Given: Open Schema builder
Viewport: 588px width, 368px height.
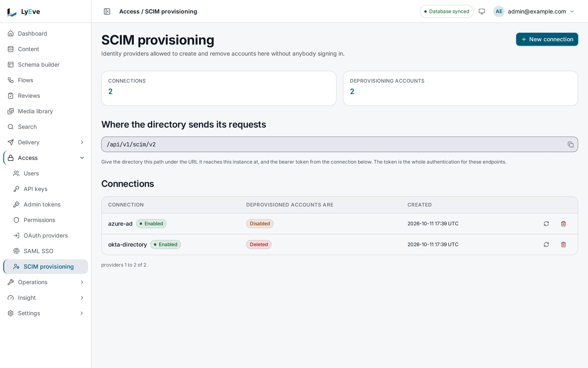Looking at the screenshot, I should click(46, 64).
